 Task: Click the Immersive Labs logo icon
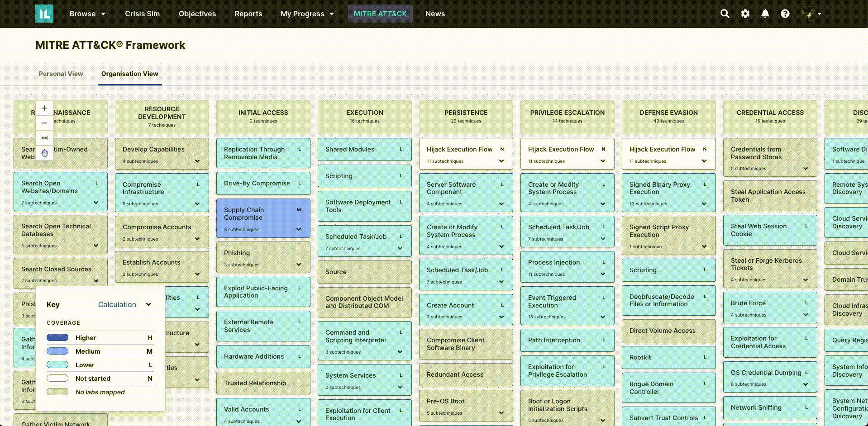[x=44, y=14]
